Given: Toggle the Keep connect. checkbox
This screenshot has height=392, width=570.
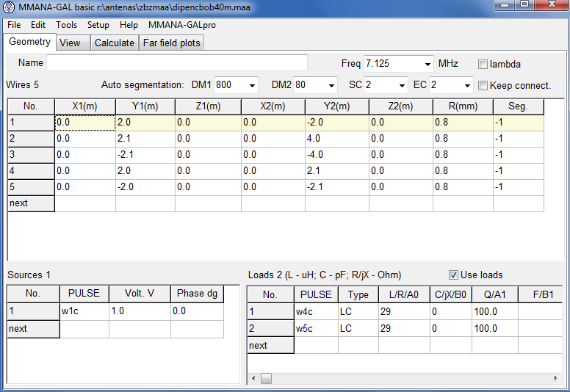Looking at the screenshot, I should [x=483, y=85].
